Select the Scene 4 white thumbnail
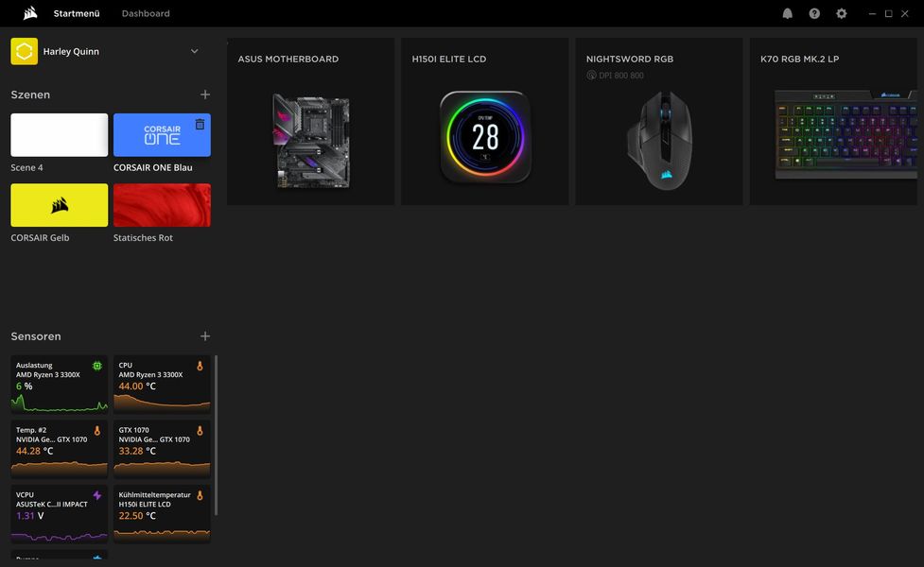The width and height of the screenshot is (924, 567). coord(59,135)
